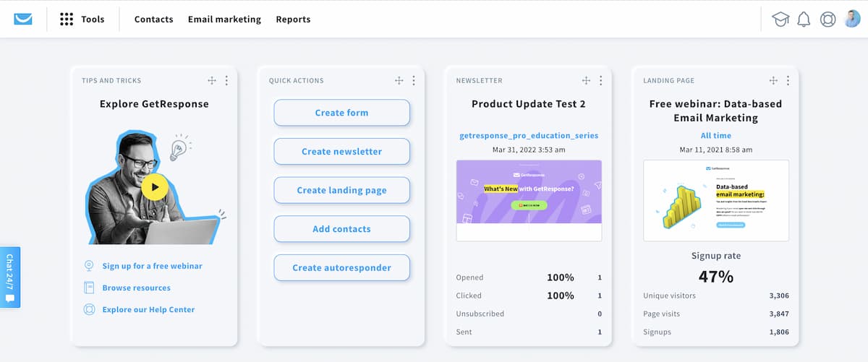The height and width of the screenshot is (362, 868).
Task: Open the Data-based email marketing page thumbnail
Action: click(x=716, y=200)
